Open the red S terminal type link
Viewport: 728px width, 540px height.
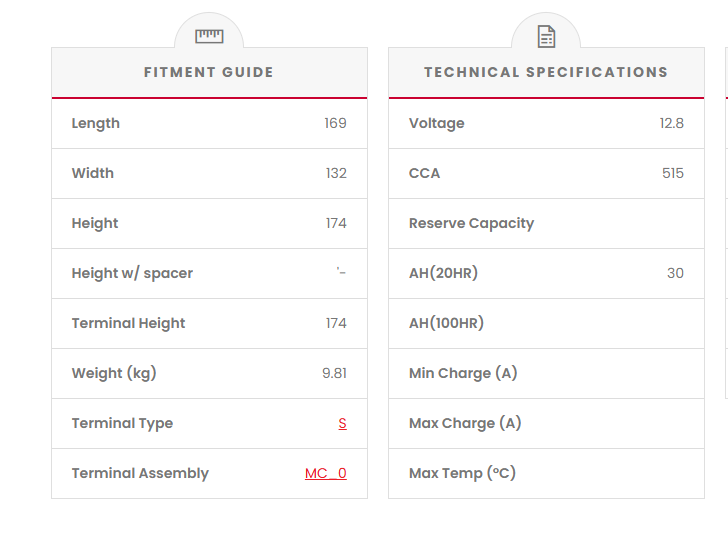pyautogui.click(x=342, y=423)
